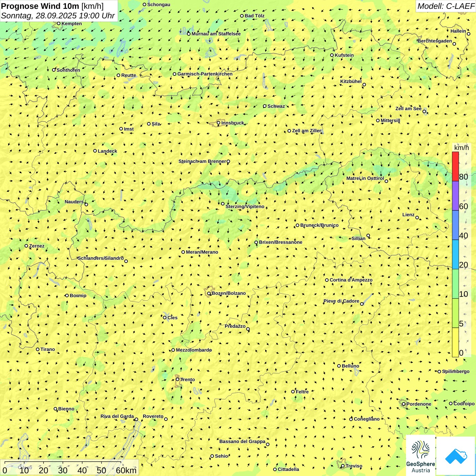The height and width of the screenshot is (476, 476).
Task: Click the 'Meran/Merano' label
Action: [202, 252]
